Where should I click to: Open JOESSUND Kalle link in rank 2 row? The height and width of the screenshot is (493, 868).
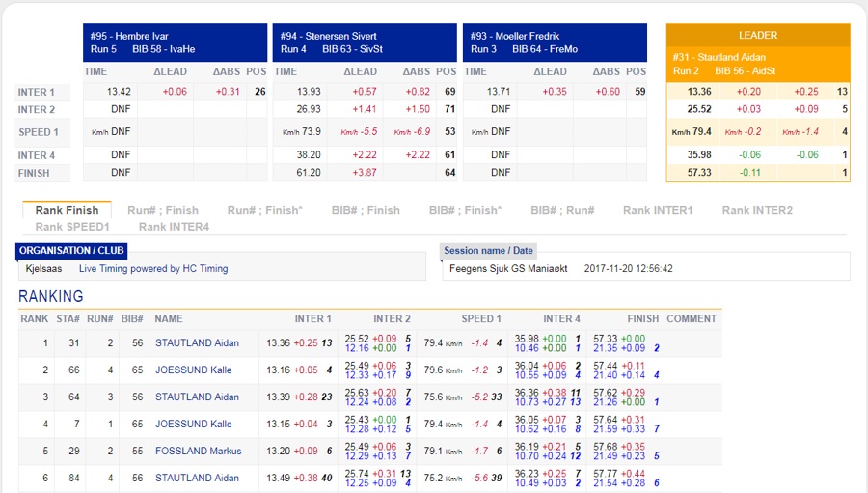[x=193, y=370]
